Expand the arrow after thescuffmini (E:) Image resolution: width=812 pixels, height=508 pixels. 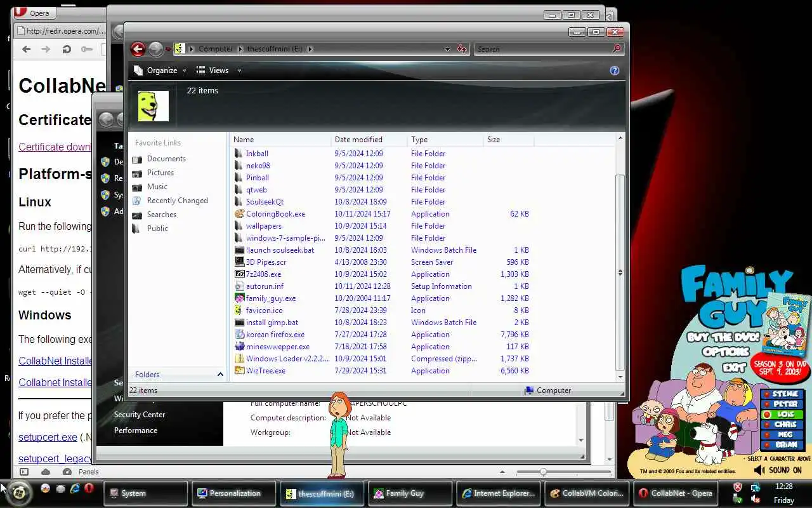(x=310, y=49)
